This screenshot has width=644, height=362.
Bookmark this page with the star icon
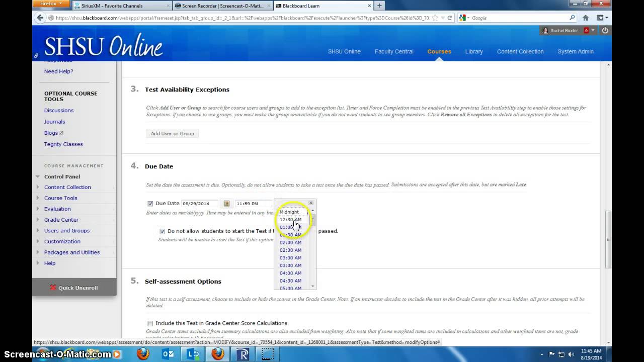pos(435,18)
